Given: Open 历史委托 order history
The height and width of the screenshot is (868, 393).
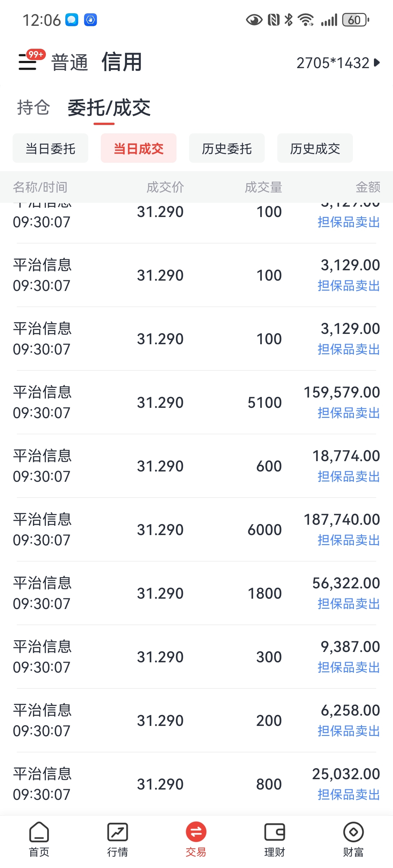Looking at the screenshot, I should (x=227, y=148).
